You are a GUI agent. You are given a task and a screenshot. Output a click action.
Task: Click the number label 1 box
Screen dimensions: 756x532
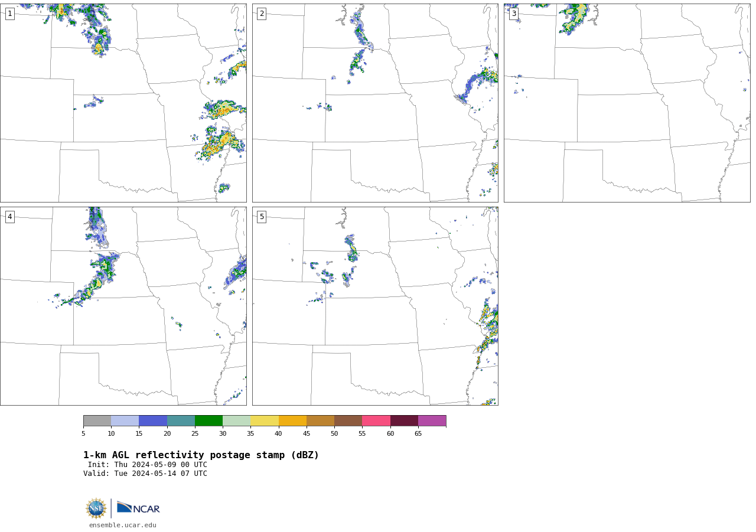click(x=9, y=14)
